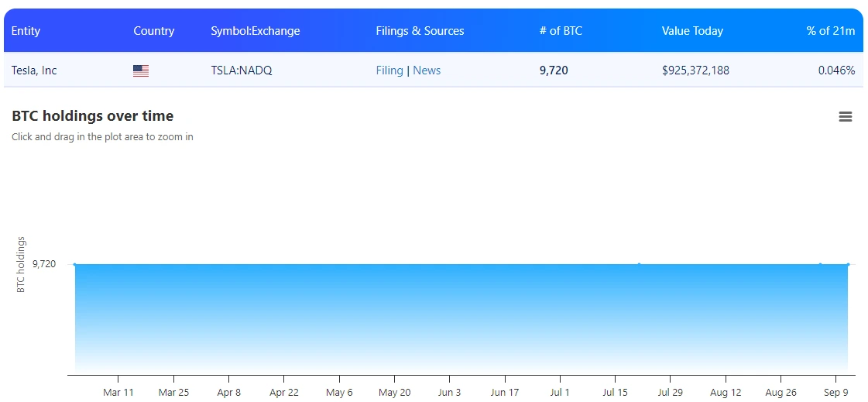Click the BTC holdings y-axis title
868x402 pixels.
(x=21, y=264)
